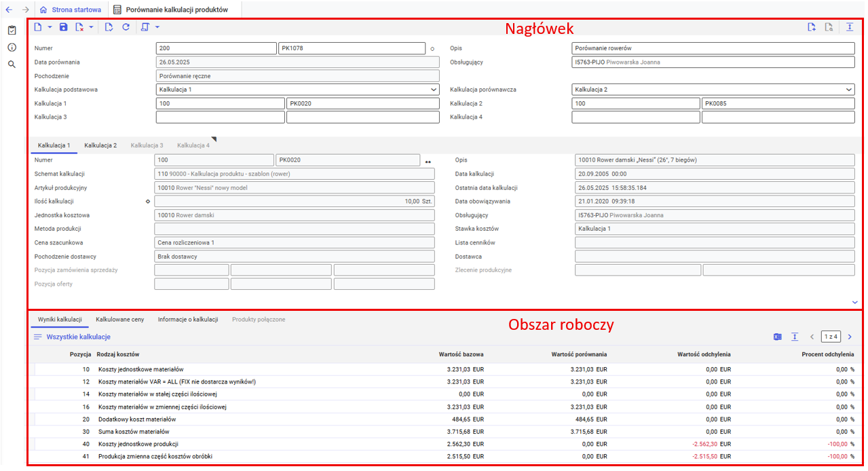Click the Opis field with Porównanie rowerów
The image size is (868, 471).
713,49
